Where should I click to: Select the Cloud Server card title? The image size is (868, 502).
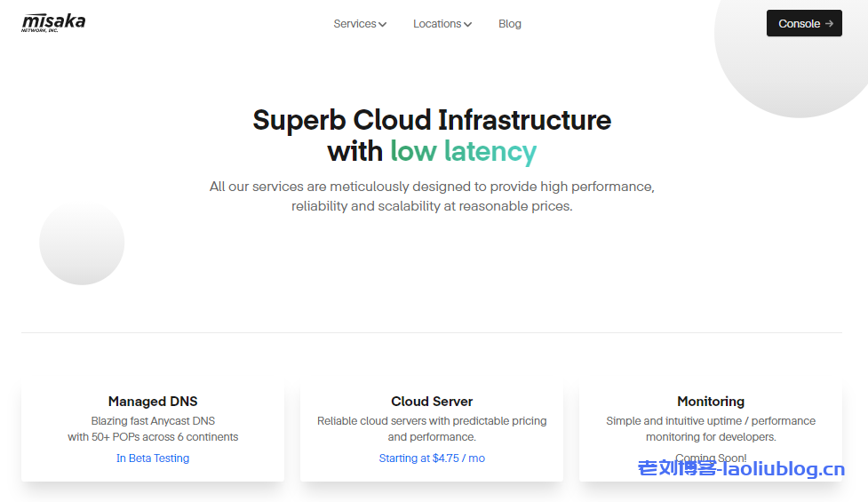click(x=432, y=402)
